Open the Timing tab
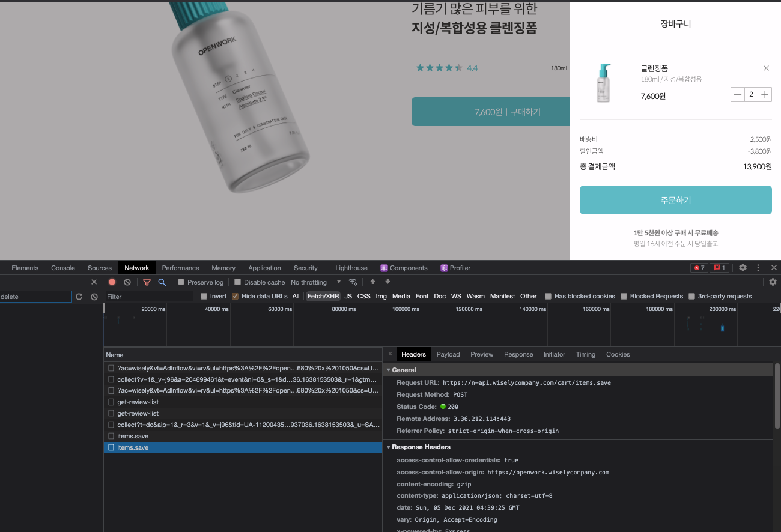Viewport: 781px width, 532px height. (586, 354)
